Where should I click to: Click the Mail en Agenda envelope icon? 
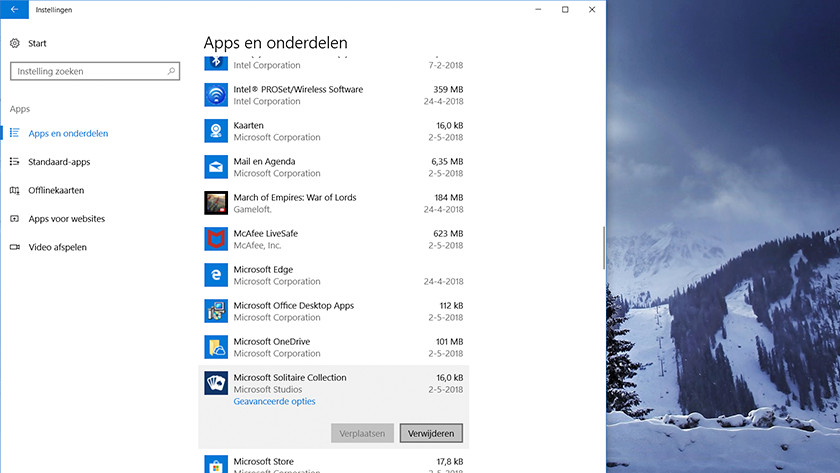[217, 167]
